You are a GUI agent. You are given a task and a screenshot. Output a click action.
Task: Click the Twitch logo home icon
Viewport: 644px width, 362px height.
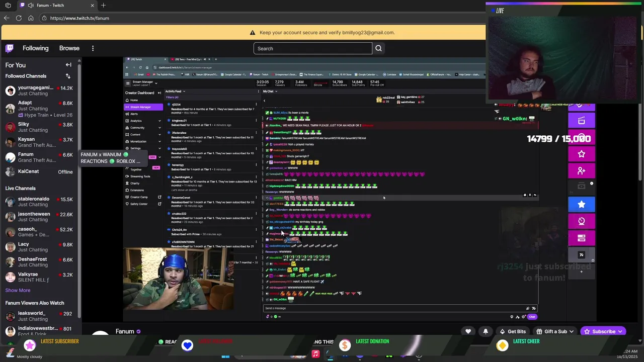(x=9, y=48)
